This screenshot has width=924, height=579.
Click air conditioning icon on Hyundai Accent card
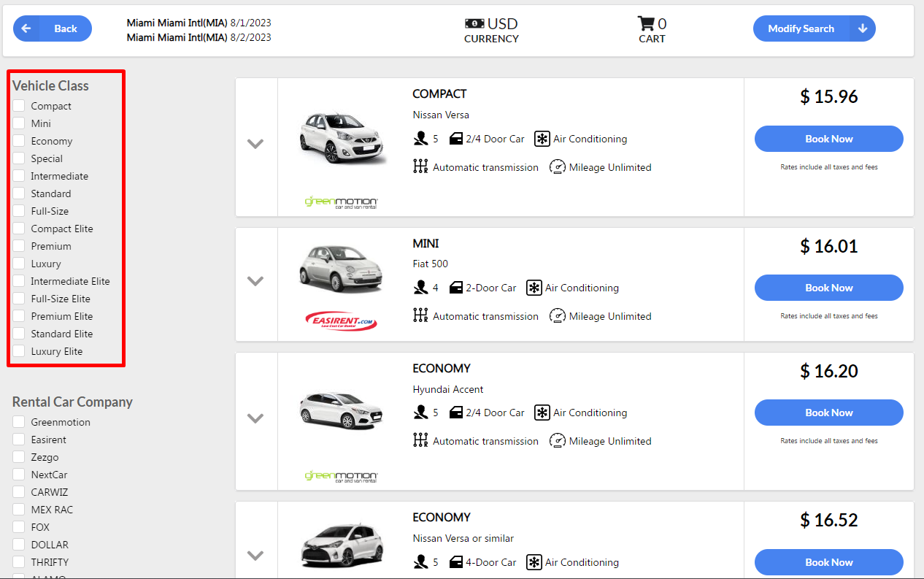[542, 413]
